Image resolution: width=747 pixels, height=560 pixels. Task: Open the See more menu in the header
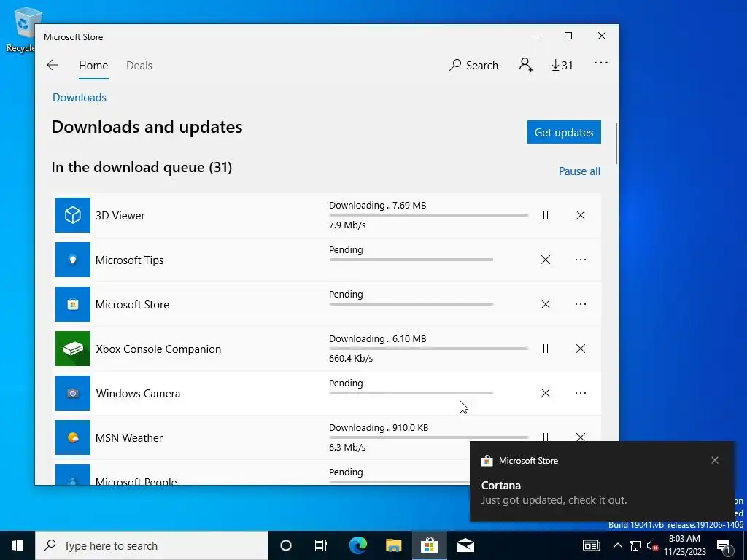[x=601, y=63]
